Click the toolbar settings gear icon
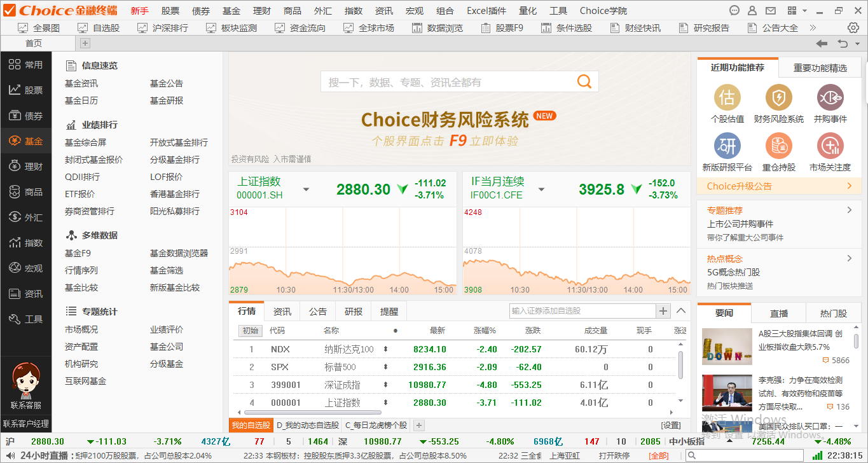Image resolution: width=868 pixels, height=463 pixels. click(x=853, y=28)
